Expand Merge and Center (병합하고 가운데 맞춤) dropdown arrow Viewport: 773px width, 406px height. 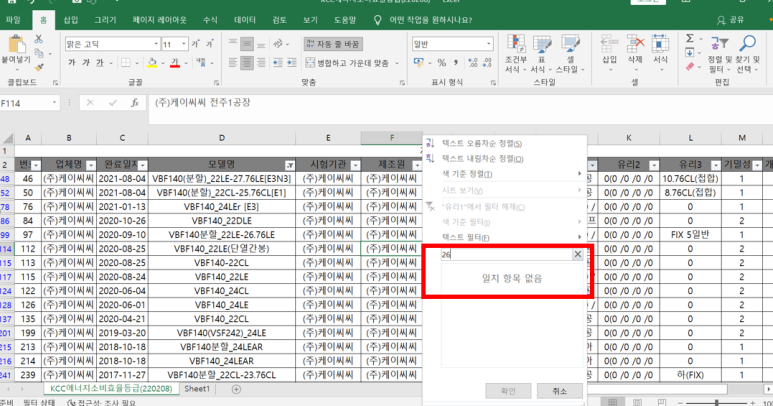point(397,63)
